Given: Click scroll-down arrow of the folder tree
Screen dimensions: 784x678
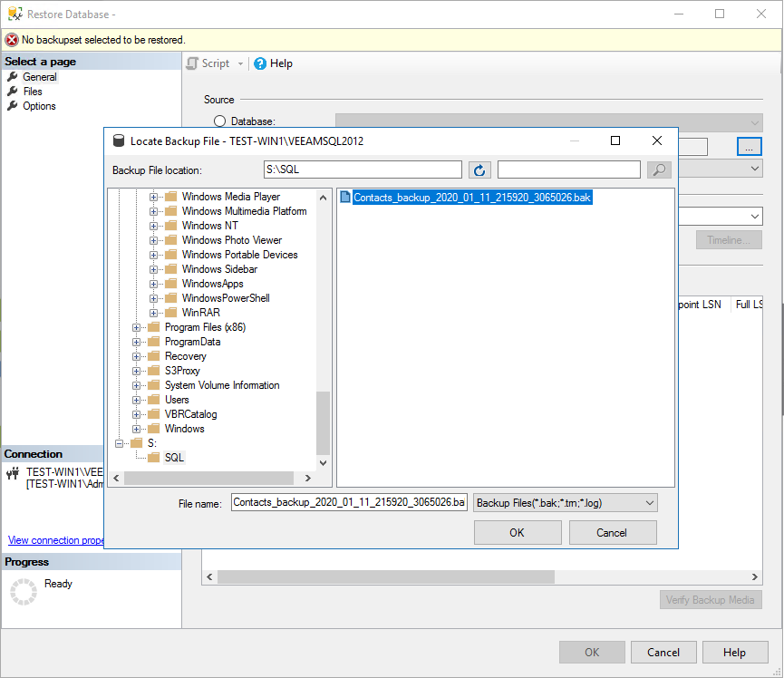Looking at the screenshot, I should (323, 463).
